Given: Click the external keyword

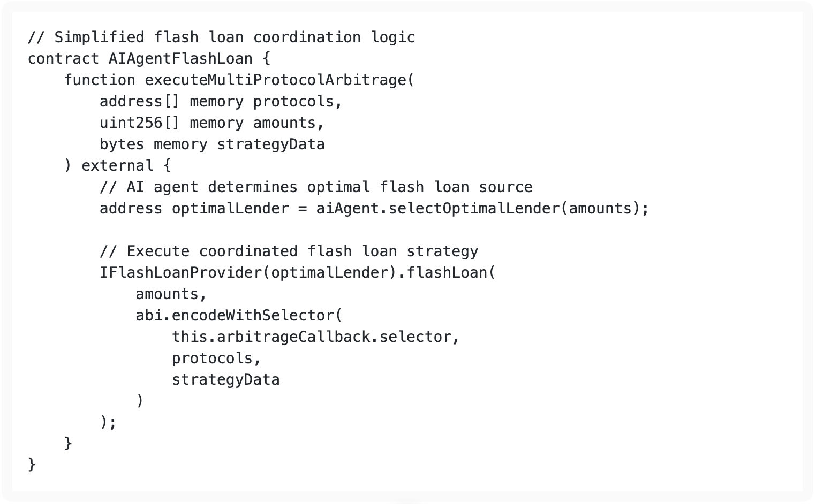Looking at the screenshot, I should [117, 166].
